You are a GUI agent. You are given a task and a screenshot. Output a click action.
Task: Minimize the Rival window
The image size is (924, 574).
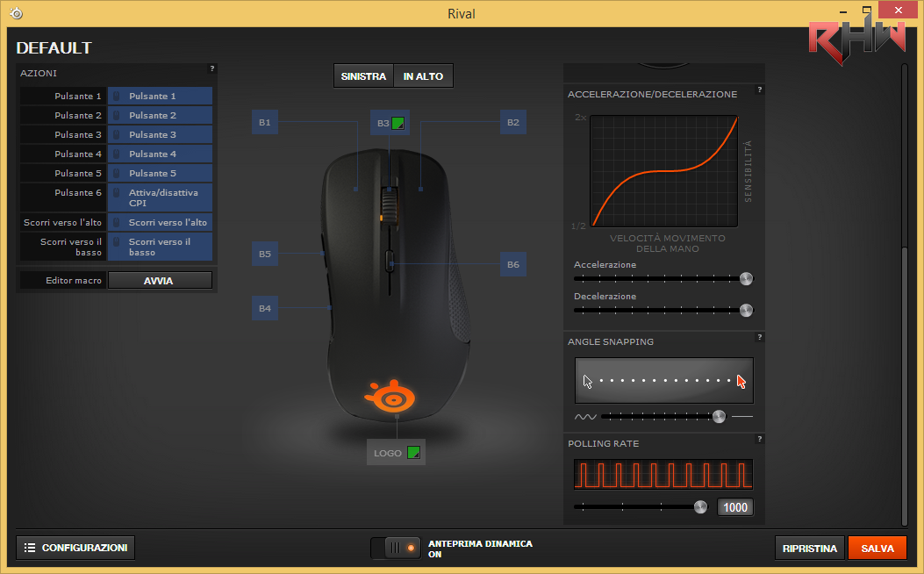click(843, 11)
